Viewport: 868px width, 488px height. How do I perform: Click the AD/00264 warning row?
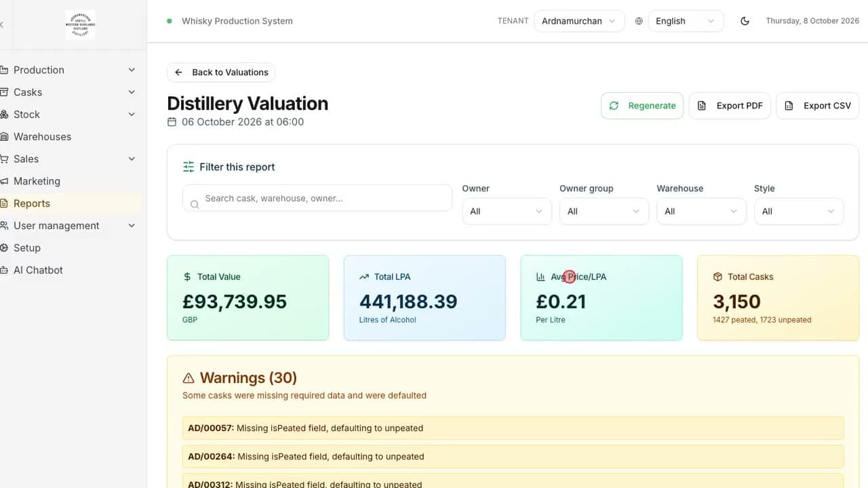[x=513, y=457]
